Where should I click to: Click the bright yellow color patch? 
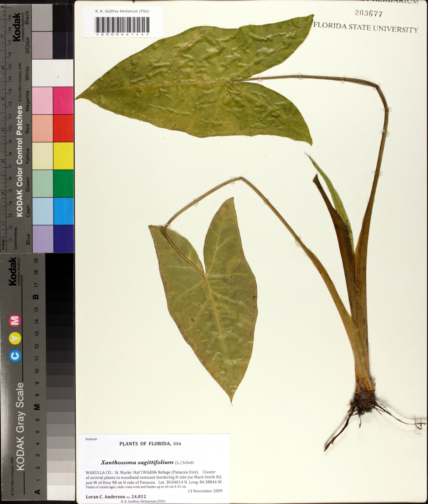[63, 156]
